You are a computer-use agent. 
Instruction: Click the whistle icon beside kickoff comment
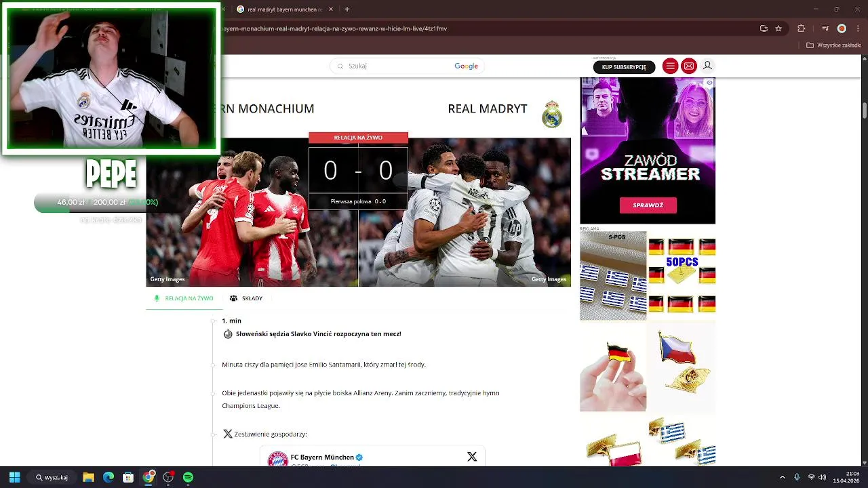228,334
